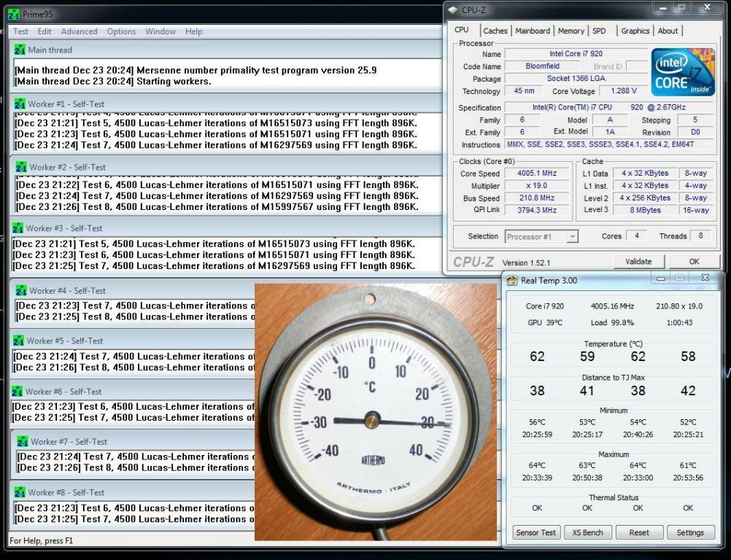
Task: Open the Window menu in Prime95
Action: point(160,31)
